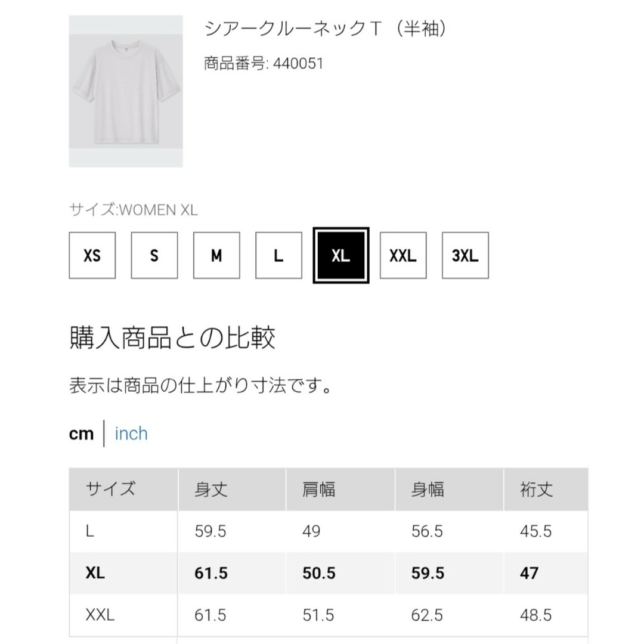This screenshot has height=644, width=644.
Task: Pick size XXL
Action: click(x=403, y=255)
